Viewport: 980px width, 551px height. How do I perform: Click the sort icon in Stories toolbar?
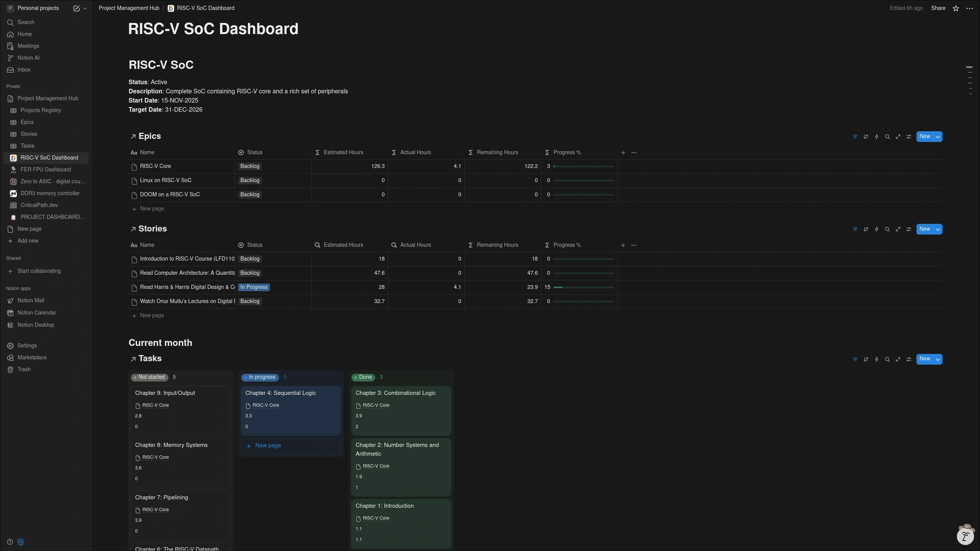[866, 229]
